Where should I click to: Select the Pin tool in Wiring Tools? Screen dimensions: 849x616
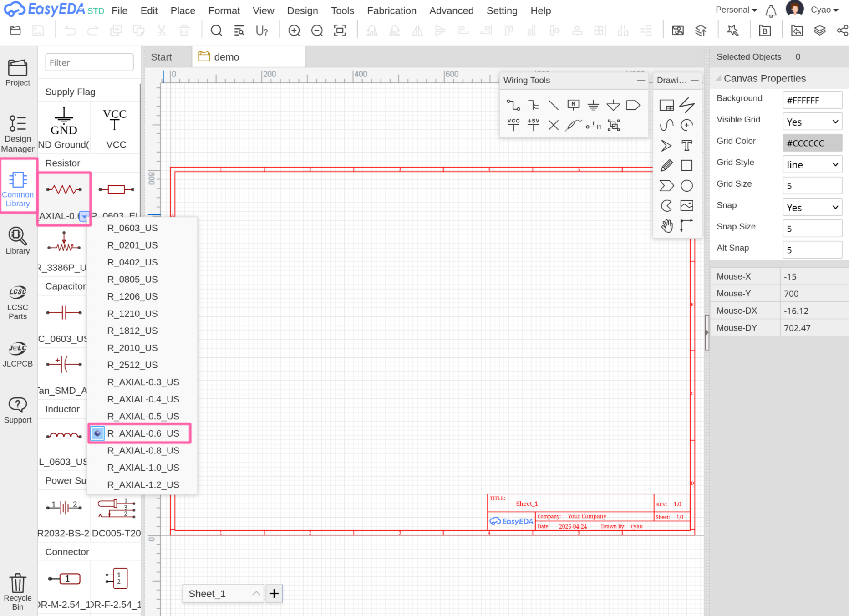(x=593, y=125)
